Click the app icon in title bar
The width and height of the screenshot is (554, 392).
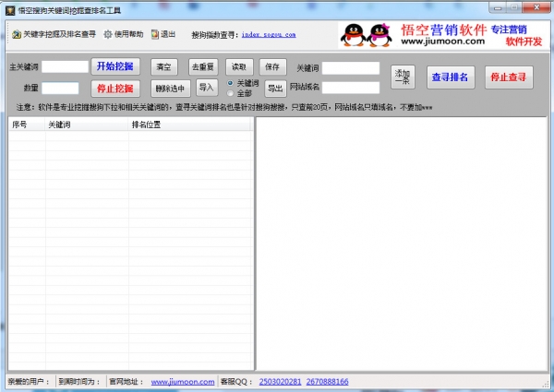pos(9,8)
